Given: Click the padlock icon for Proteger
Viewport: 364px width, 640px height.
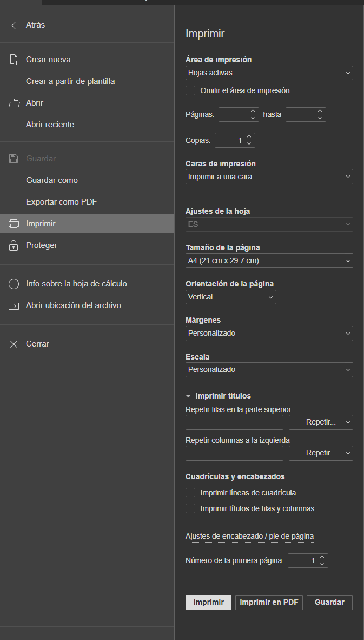Looking at the screenshot, I should [x=14, y=245].
